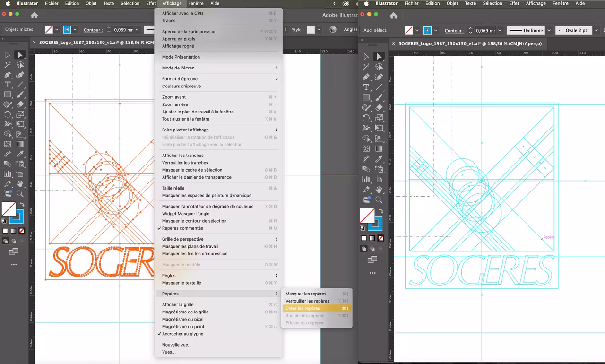605x364 pixels.
Task: Select the Magic Wand tool in left window
Action: coord(8,65)
